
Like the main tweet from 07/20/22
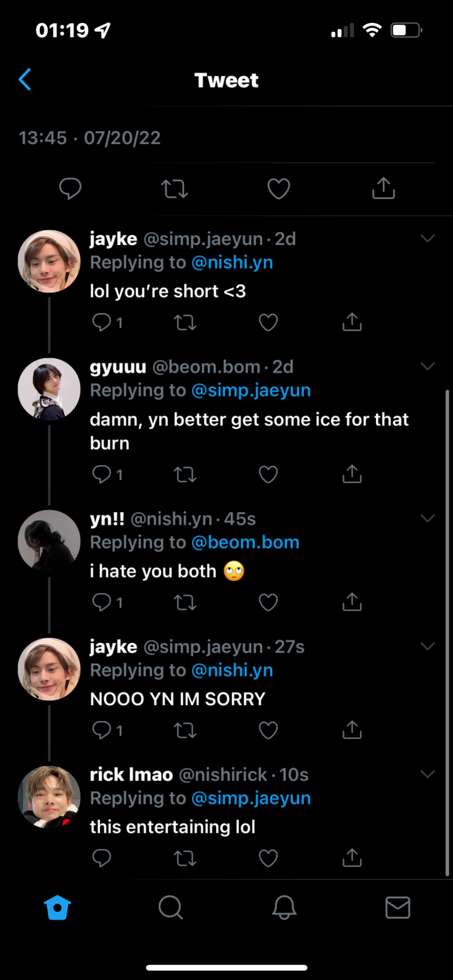point(278,189)
